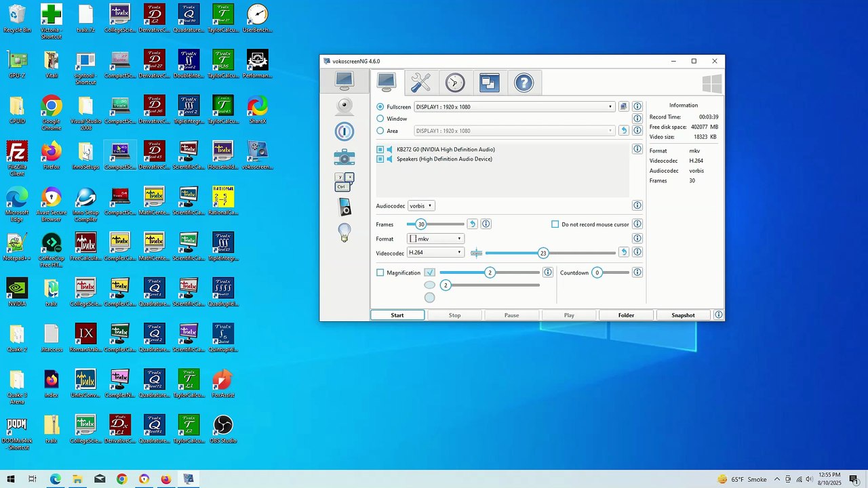Click the halo cursor icon in sidebar
868x488 pixels.
coord(344,131)
